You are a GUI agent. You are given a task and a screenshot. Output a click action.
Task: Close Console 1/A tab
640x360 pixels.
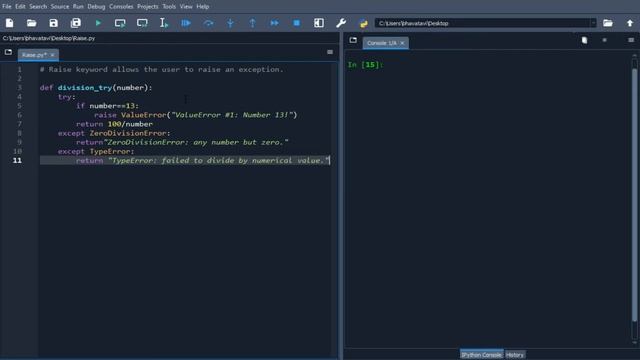pos(402,43)
